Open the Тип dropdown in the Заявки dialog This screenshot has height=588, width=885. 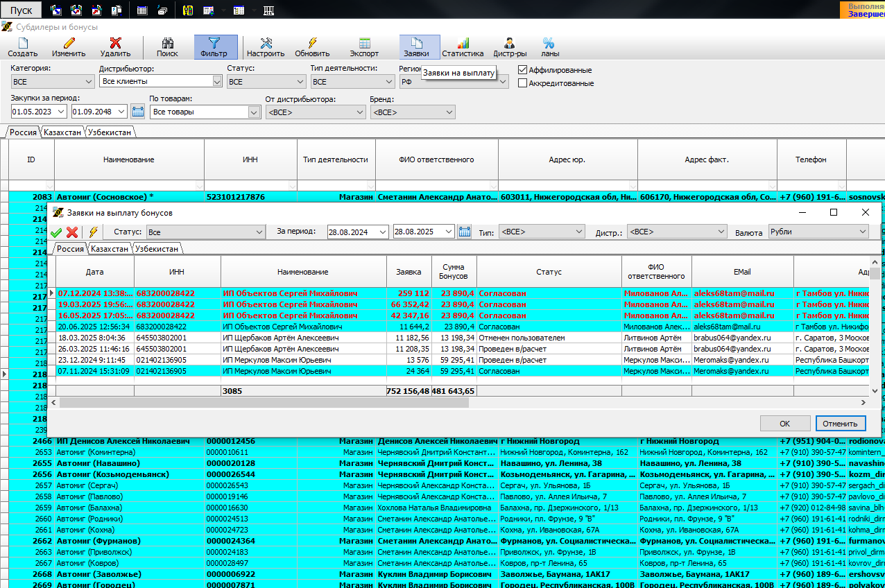click(x=541, y=232)
